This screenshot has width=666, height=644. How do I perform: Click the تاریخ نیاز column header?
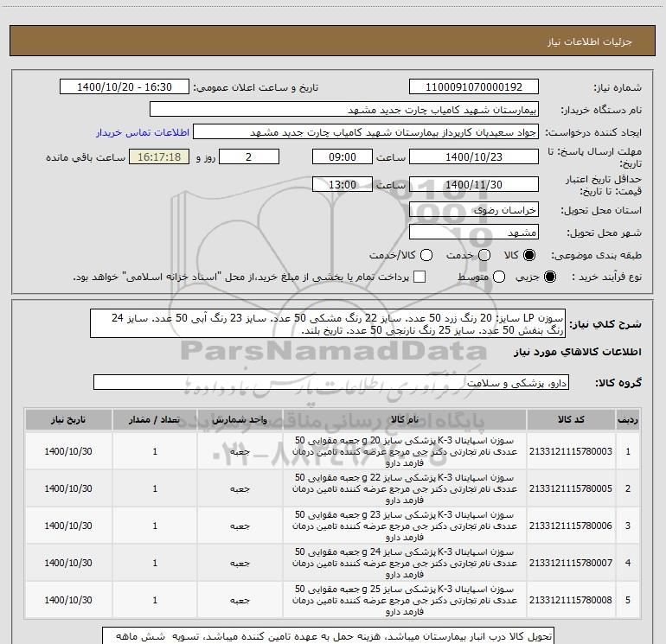68,419
